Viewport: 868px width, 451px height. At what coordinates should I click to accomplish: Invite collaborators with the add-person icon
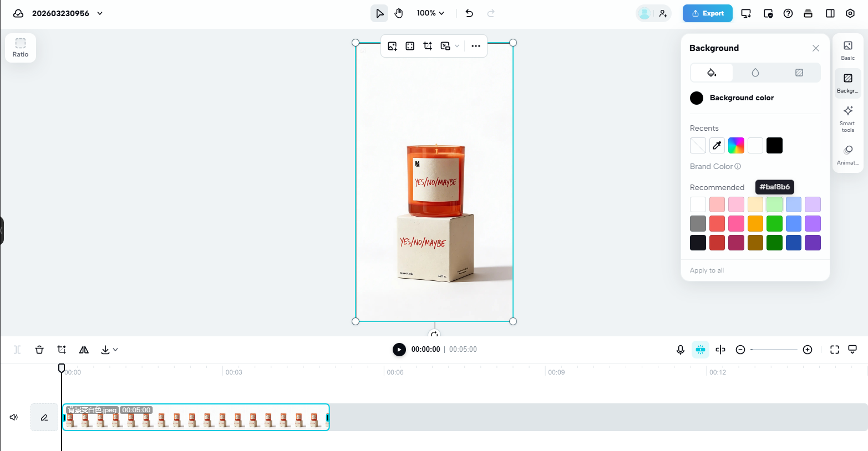(x=663, y=13)
